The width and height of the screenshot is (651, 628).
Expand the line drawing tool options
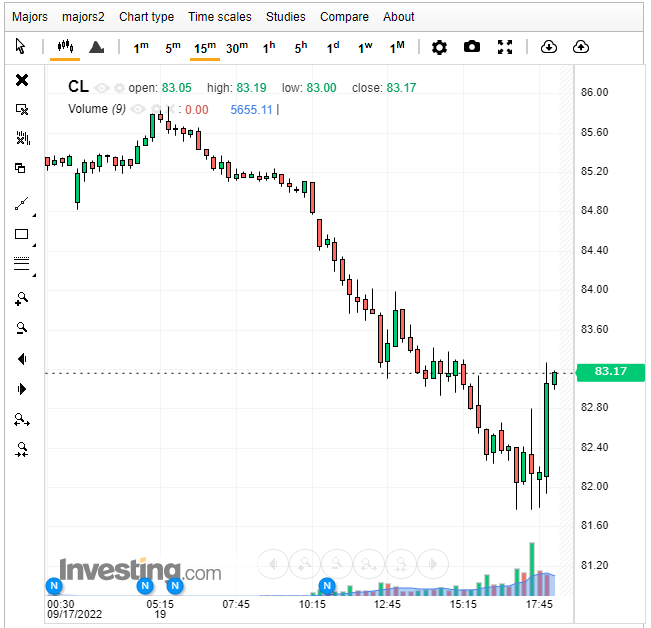(x=35, y=214)
